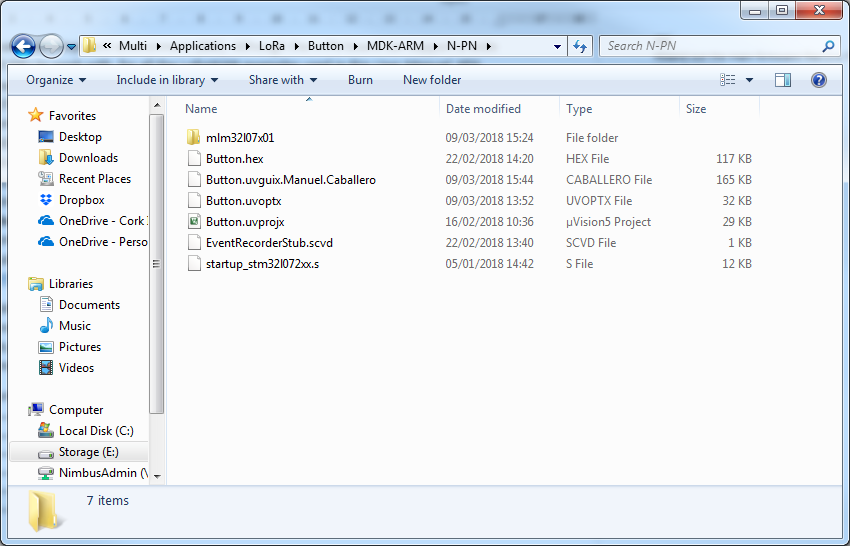The image size is (850, 546).
Task: Open the Organize menu
Action: coord(56,80)
